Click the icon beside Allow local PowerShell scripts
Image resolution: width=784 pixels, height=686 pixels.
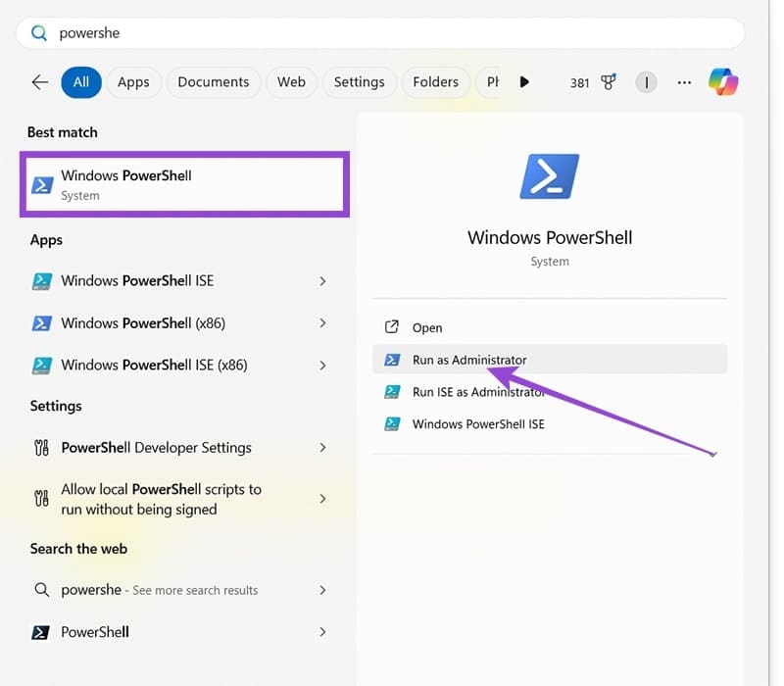coord(41,499)
